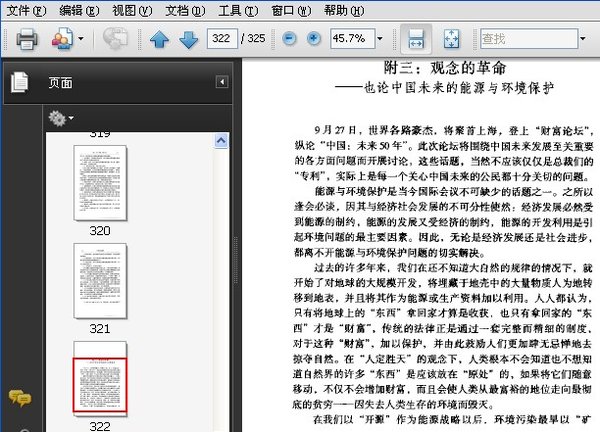Select the page 321 thumbnail
600x432 pixels.
[x=100, y=278]
